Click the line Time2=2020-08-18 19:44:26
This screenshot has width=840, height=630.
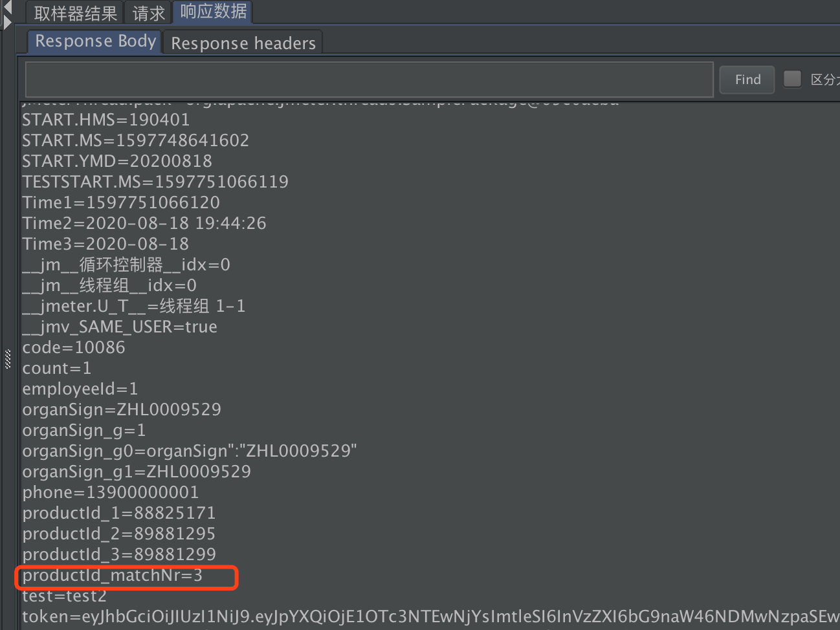pyautogui.click(x=144, y=223)
